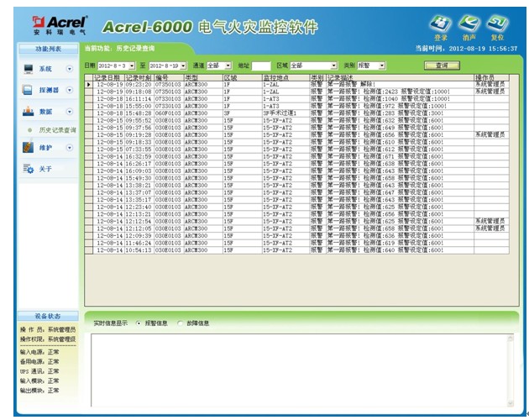Select row with time 12:23:40
Viewport: 529px width, 420px height.
click(x=297, y=207)
